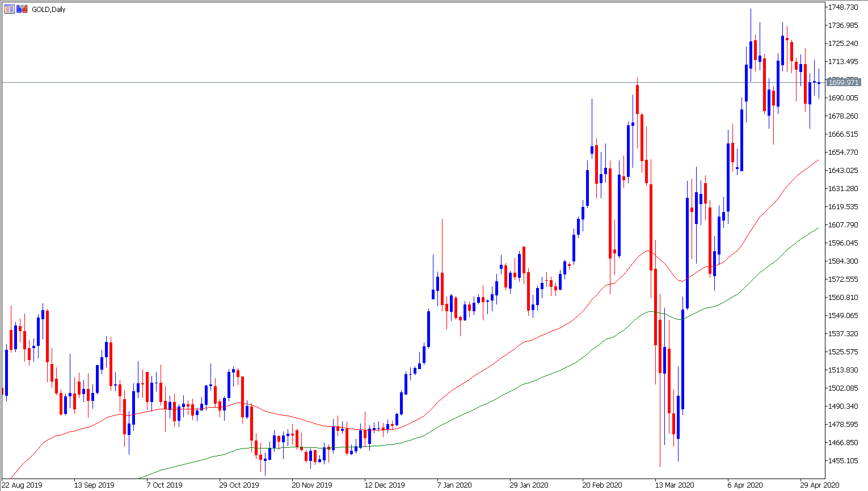Click the 1490.340 price scale label

pyautogui.click(x=843, y=407)
